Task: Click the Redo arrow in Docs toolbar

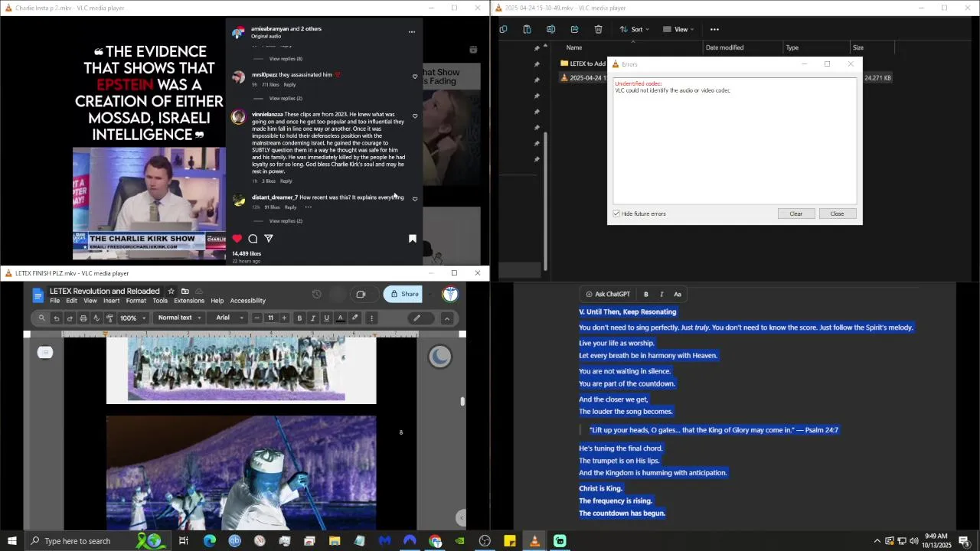Action: (70, 318)
